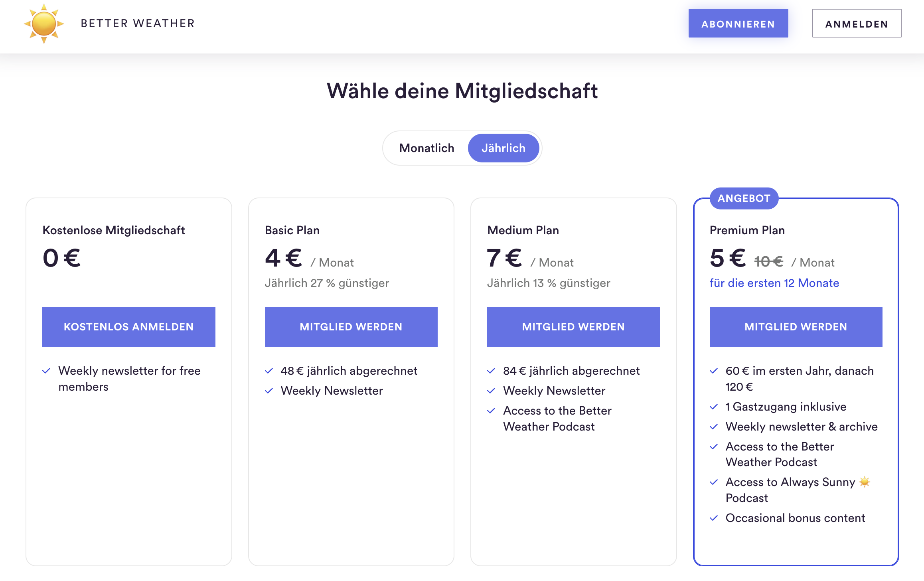Click the 'Wähle deine Mitgliedschaft' headline
Image resolution: width=924 pixels, height=581 pixels.
(462, 91)
